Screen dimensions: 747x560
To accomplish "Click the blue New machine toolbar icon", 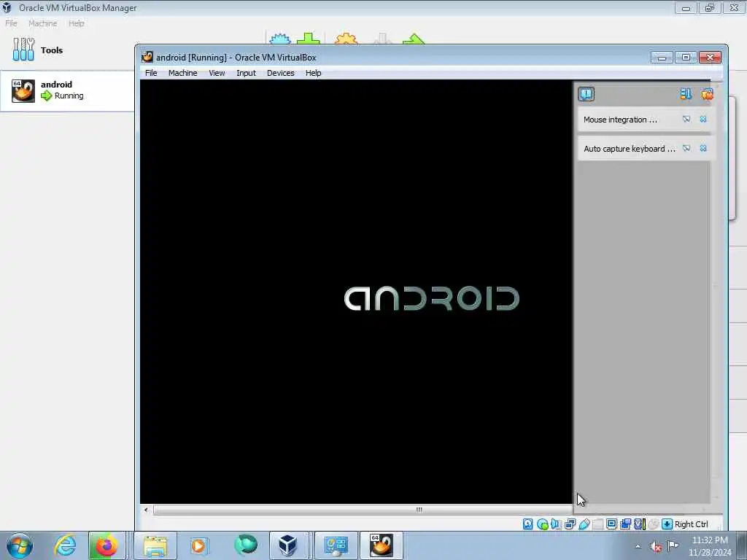I will [280, 38].
